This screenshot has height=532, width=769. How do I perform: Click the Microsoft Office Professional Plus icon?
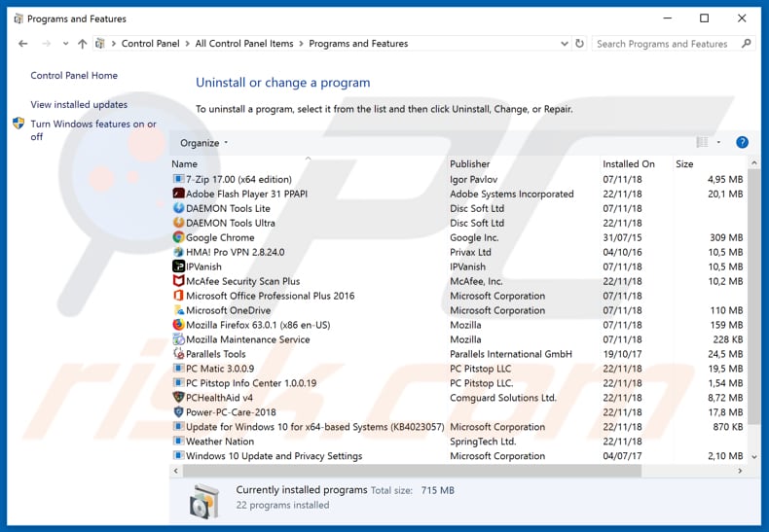(178, 296)
